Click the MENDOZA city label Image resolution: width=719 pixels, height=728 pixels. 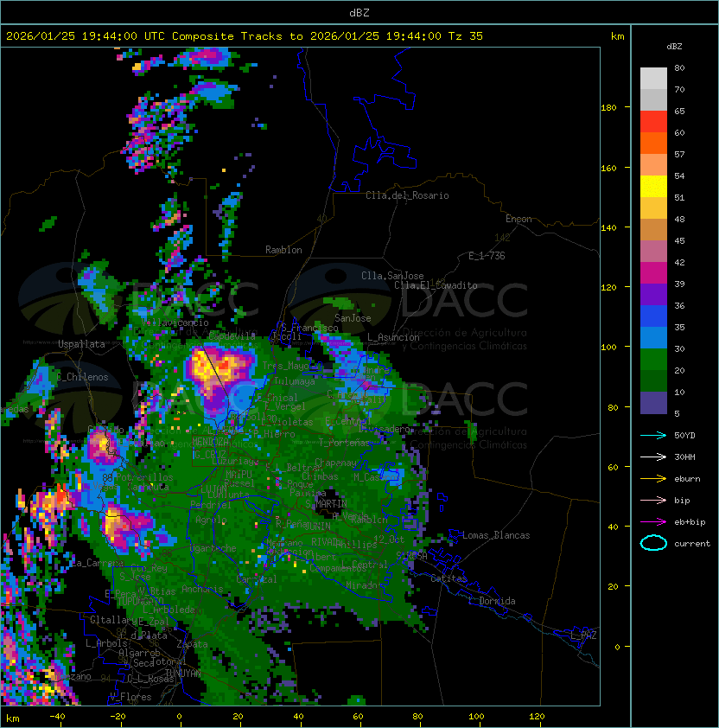pos(210,441)
